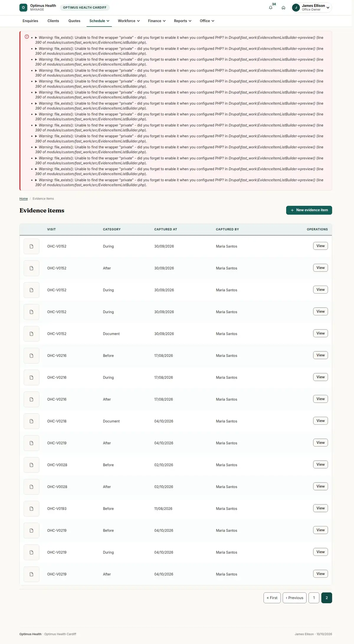This screenshot has width=354, height=644.
Task: Open file icon for OHC-V0216 Before row
Action: click(x=32, y=355)
